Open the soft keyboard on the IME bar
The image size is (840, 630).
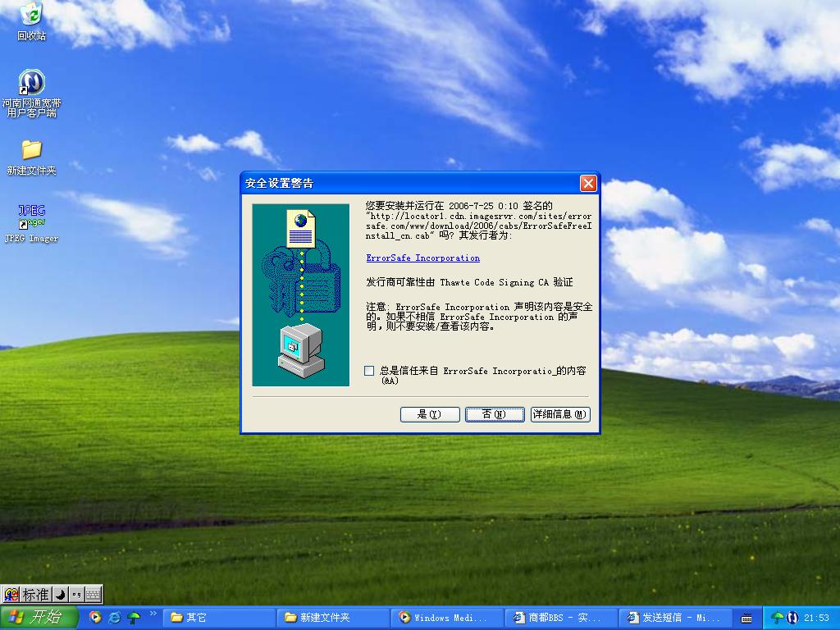[x=94, y=594]
